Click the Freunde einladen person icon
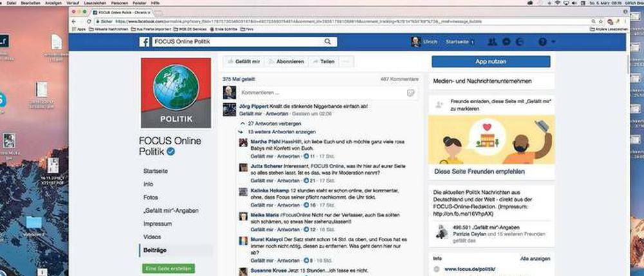Image resolution: width=644 pixels, height=276 pixels. pos(439,104)
